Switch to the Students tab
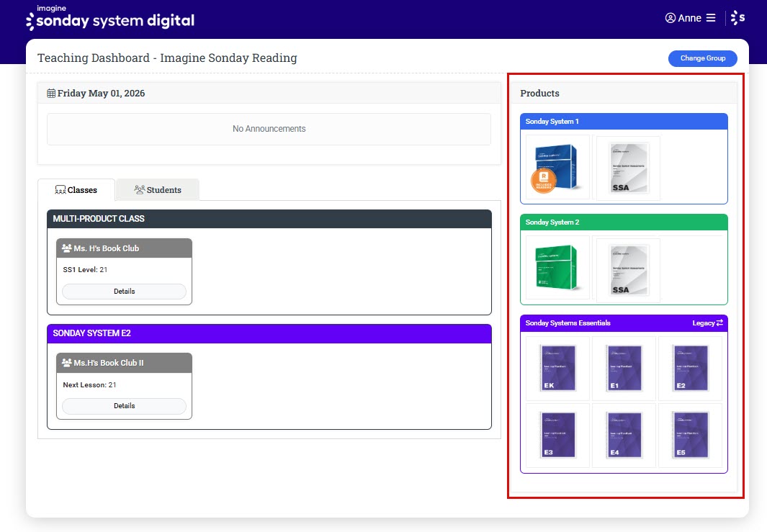 pos(158,190)
